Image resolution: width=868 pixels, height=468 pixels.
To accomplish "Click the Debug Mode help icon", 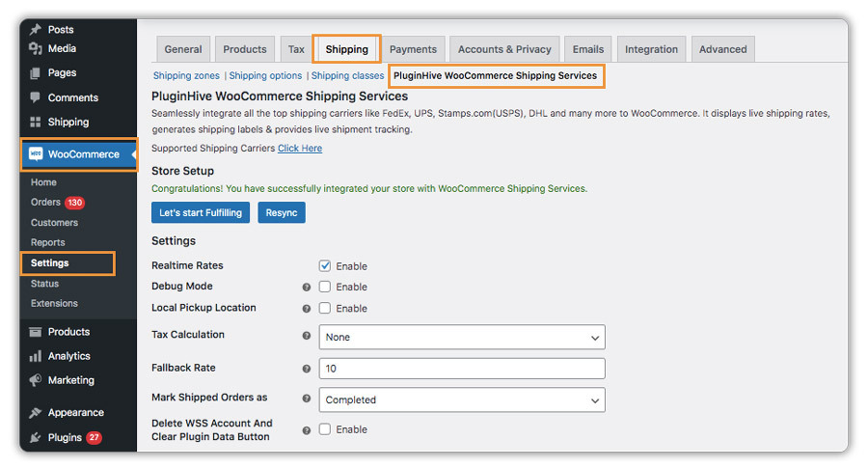I will click(306, 287).
